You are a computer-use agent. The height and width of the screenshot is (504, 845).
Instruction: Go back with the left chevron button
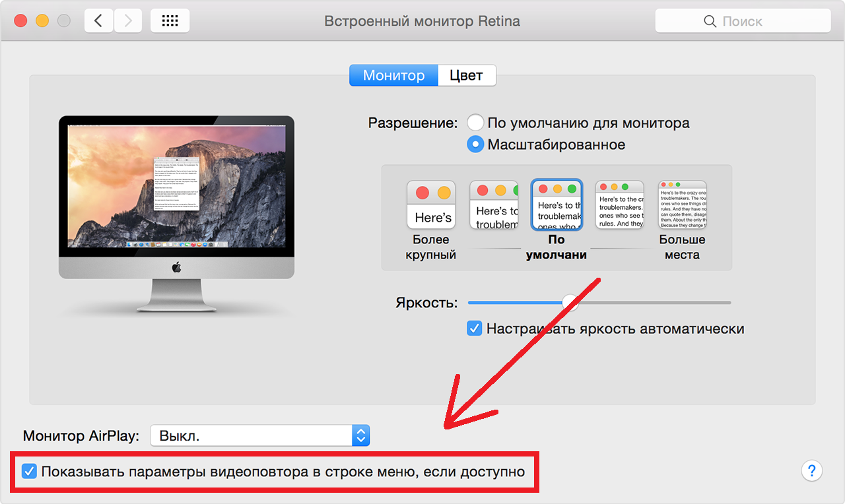pos(99,21)
